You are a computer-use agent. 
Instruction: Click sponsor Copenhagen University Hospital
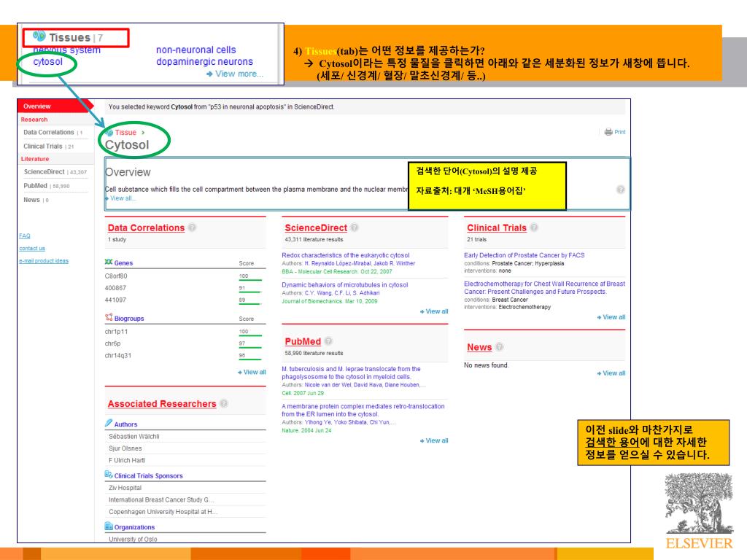pos(163,511)
